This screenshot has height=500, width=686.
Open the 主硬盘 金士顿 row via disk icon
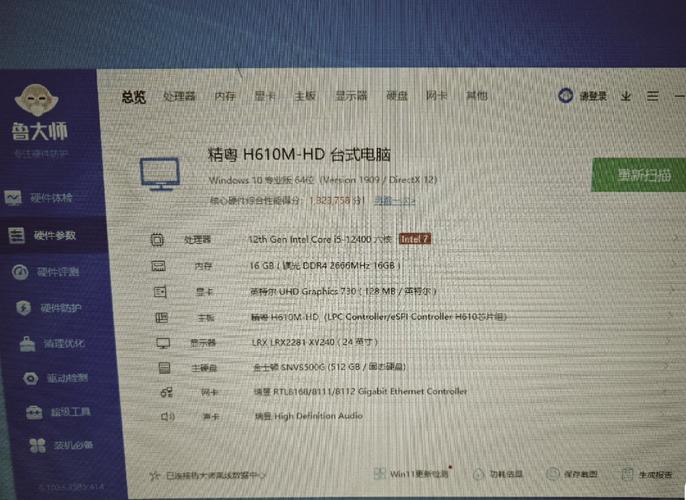tap(164, 367)
